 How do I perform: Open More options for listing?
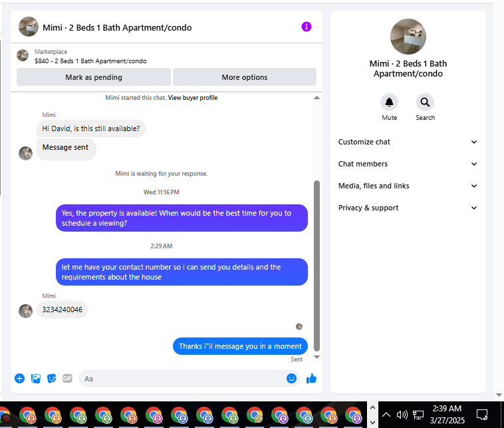click(x=245, y=77)
